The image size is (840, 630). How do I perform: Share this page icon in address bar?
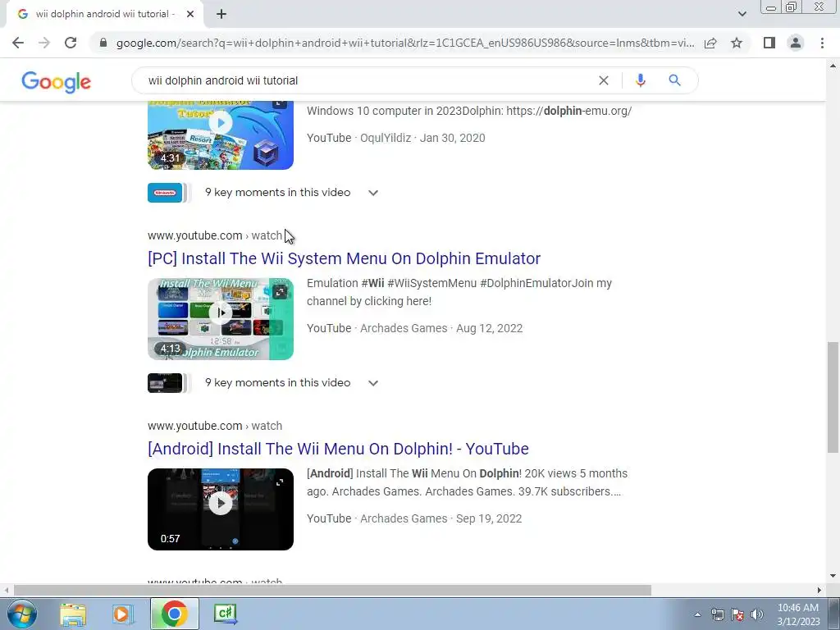(x=710, y=43)
